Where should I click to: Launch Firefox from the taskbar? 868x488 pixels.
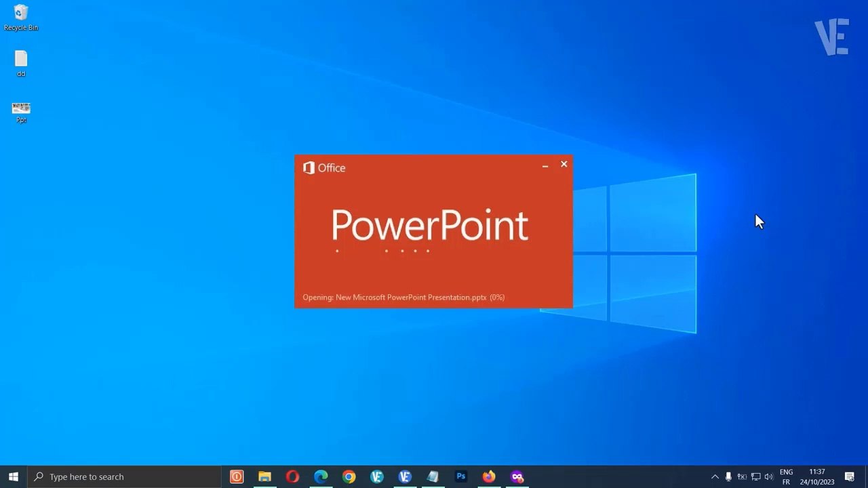(489, 476)
